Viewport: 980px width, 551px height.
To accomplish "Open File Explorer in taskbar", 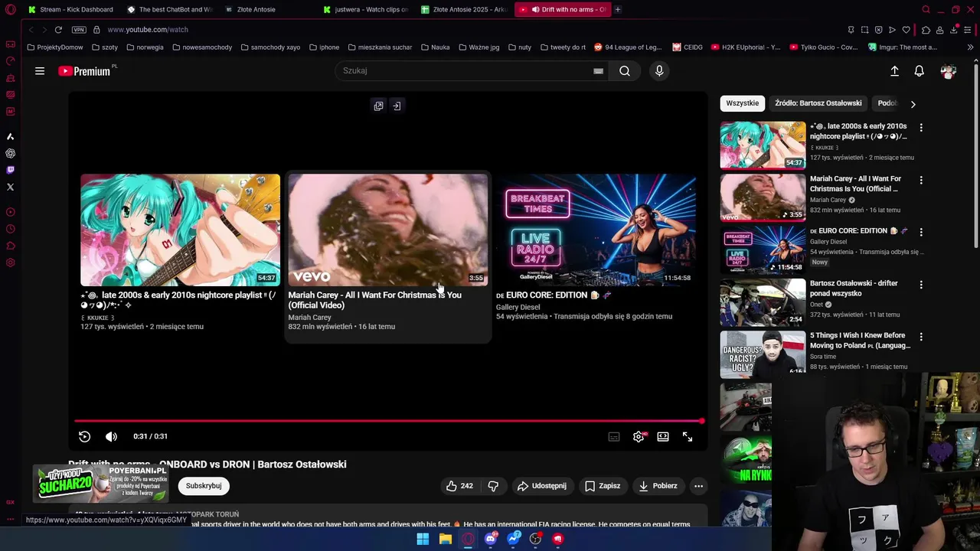I will point(446,539).
